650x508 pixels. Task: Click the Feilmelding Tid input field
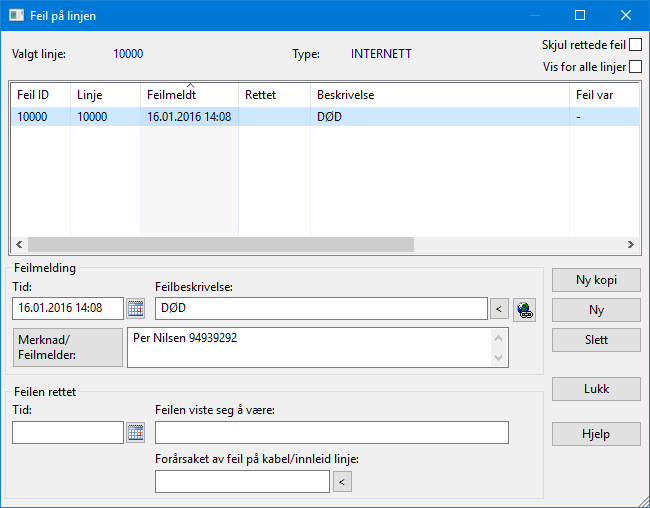[x=68, y=308]
